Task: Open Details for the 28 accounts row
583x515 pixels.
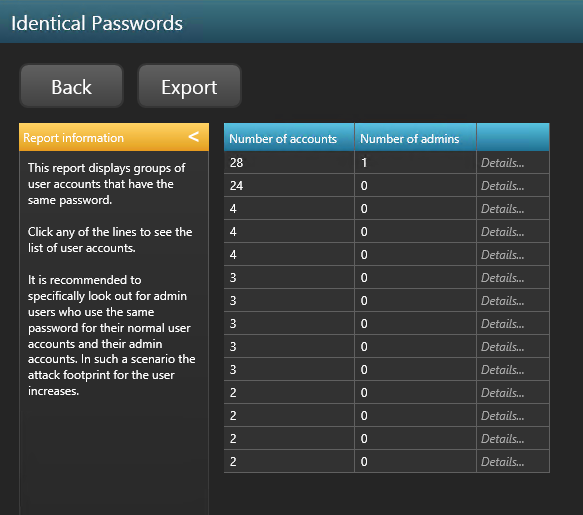Action: [502, 163]
